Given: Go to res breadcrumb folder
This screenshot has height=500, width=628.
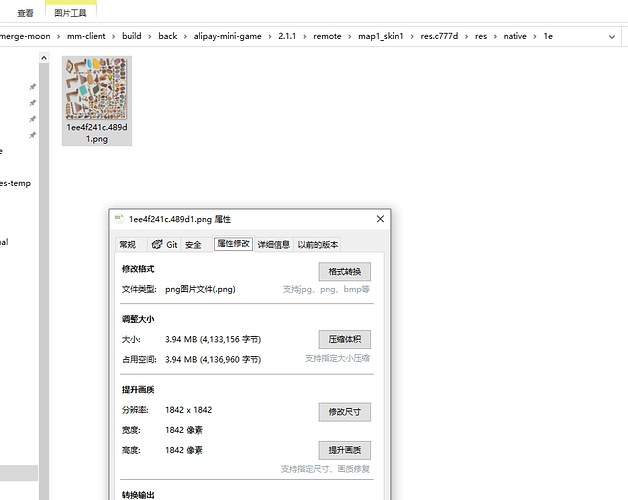Looking at the screenshot, I should coord(481,36).
